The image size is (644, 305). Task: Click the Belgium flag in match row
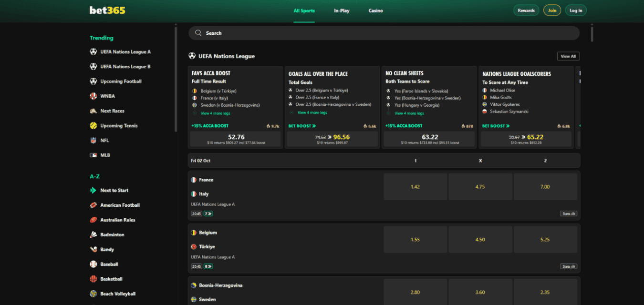tap(194, 233)
